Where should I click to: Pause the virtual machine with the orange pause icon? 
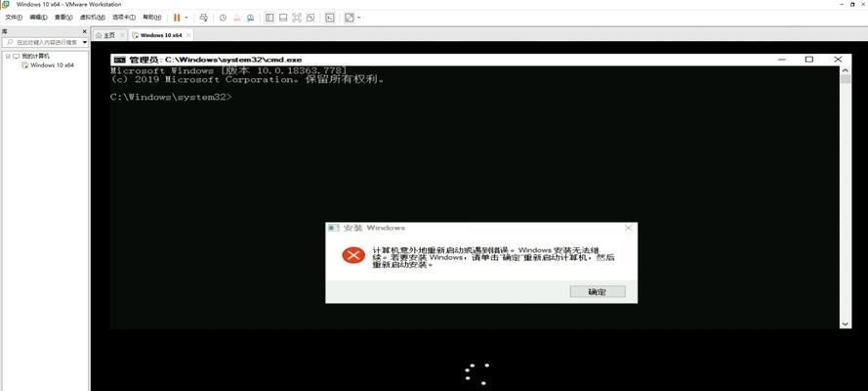(x=177, y=18)
